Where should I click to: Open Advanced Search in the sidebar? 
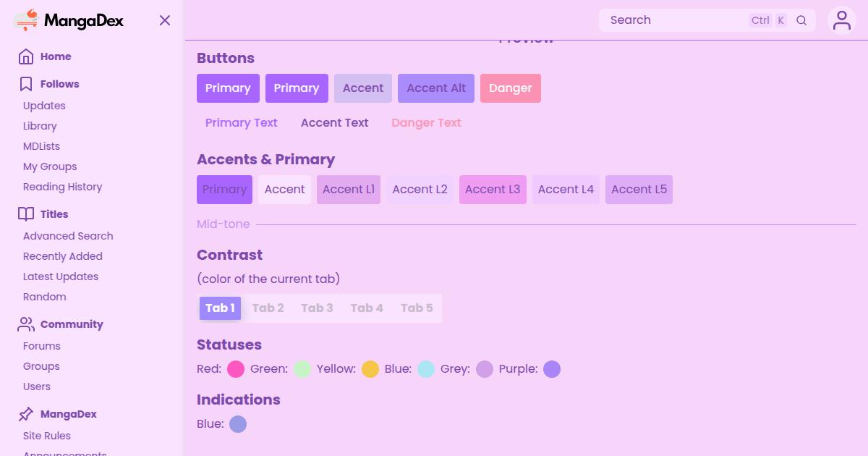click(68, 236)
